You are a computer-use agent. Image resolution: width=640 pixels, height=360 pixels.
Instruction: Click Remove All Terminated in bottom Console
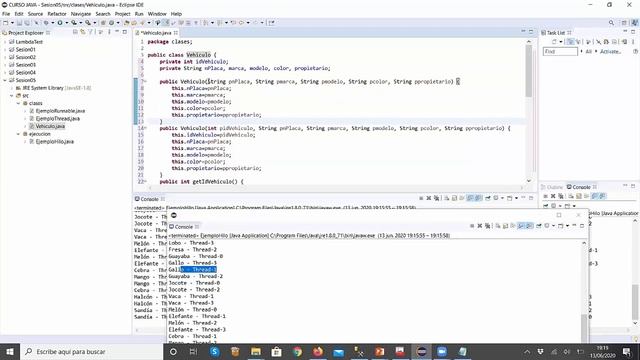pyautogui.click(x=436, y=198)
